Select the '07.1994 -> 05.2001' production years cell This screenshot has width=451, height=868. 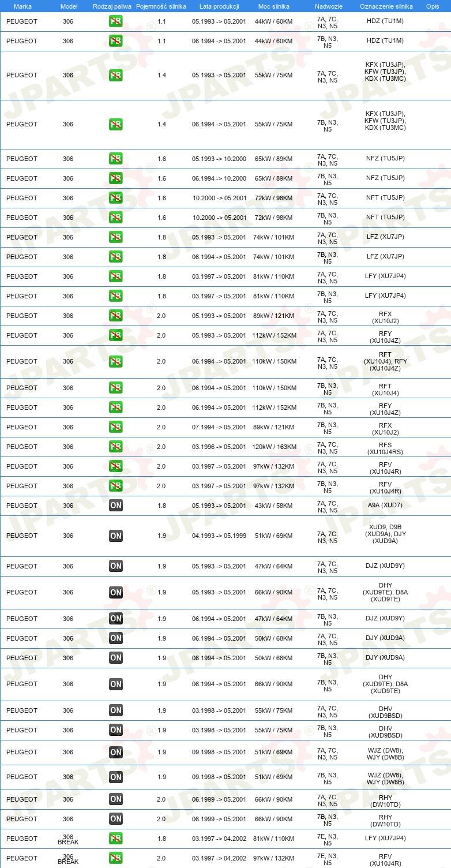pyautogui.click(x=219, y=427)
